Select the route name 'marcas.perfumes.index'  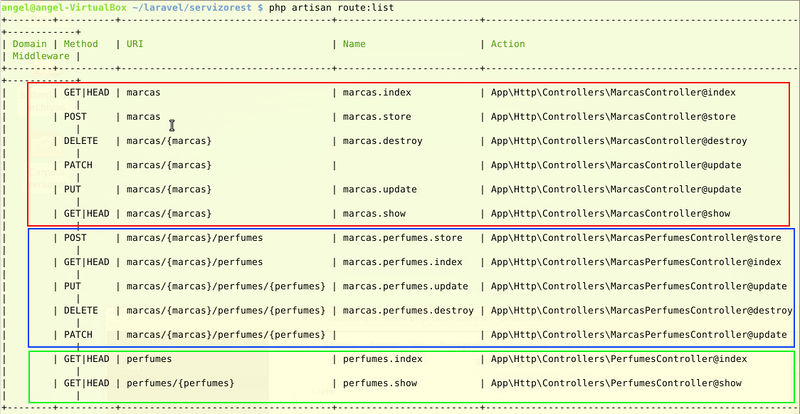click(403, 262)
